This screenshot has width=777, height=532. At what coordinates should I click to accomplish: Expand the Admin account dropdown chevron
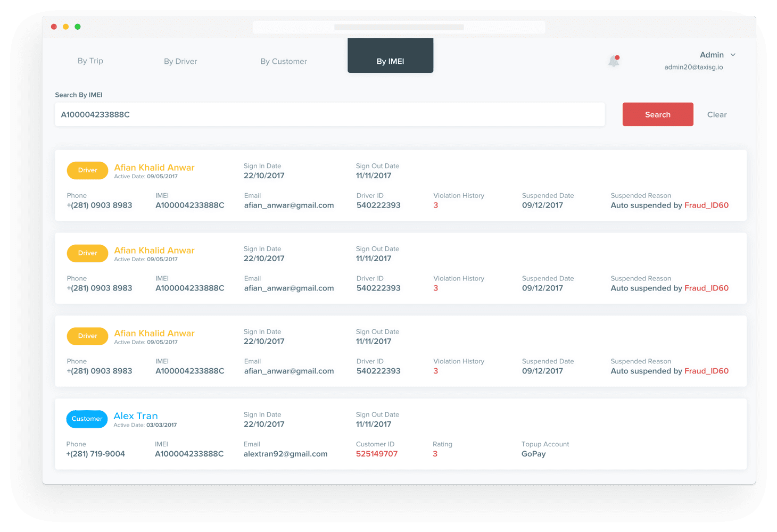(x=733, y=55)
